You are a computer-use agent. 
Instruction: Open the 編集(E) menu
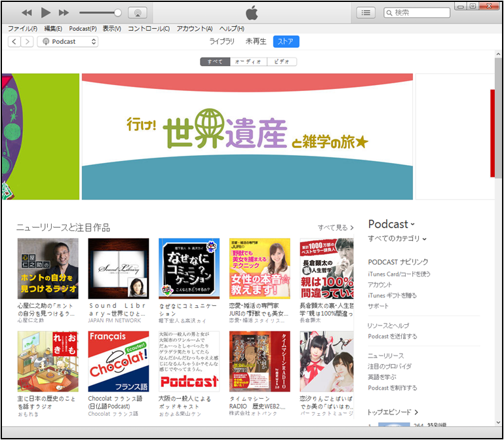click(x=53, y=29)
